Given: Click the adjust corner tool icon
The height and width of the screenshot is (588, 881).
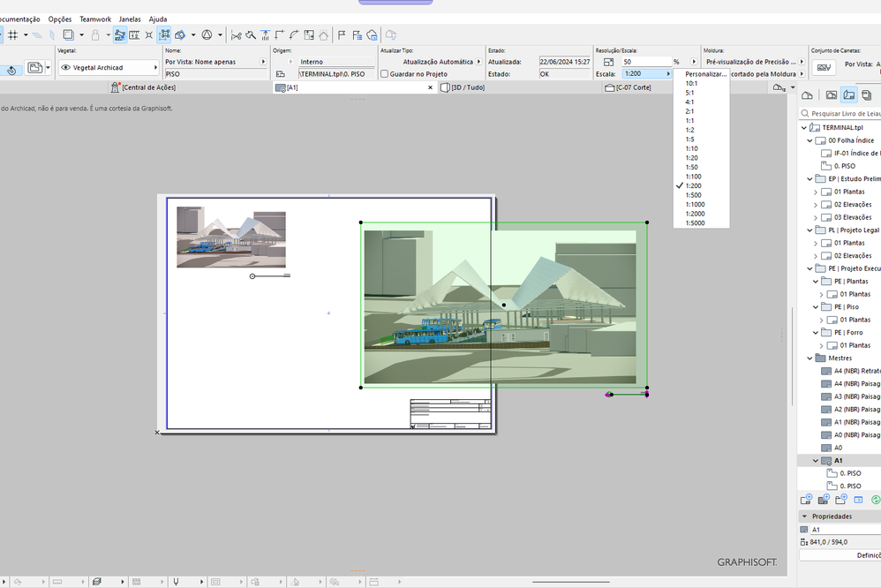Looking at the screenshot, I should pyautogui.click(x=279, y=35).
